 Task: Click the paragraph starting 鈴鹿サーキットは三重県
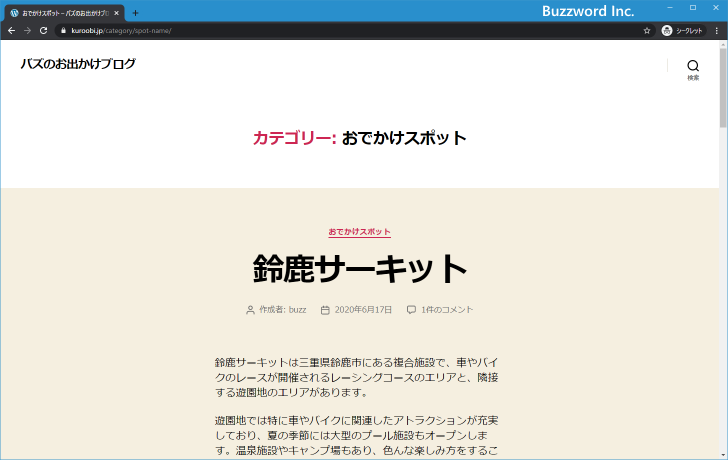(357, 377)
